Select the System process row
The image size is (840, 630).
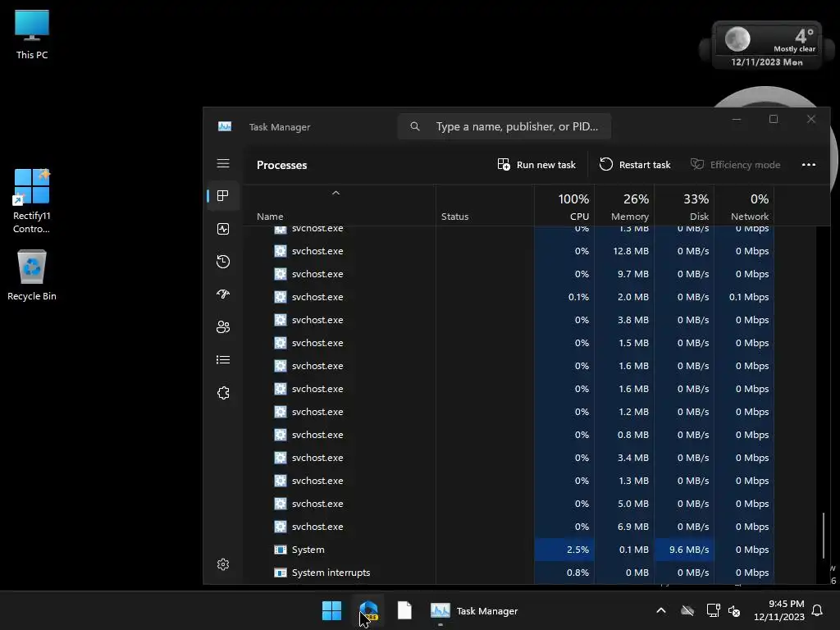pyautogui.click(x=509, y=550)
